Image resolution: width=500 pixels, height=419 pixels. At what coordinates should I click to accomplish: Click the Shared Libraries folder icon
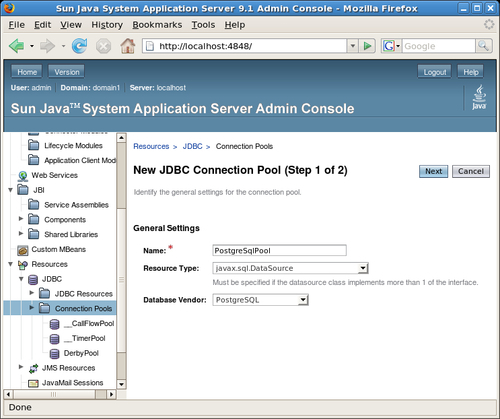33,234
